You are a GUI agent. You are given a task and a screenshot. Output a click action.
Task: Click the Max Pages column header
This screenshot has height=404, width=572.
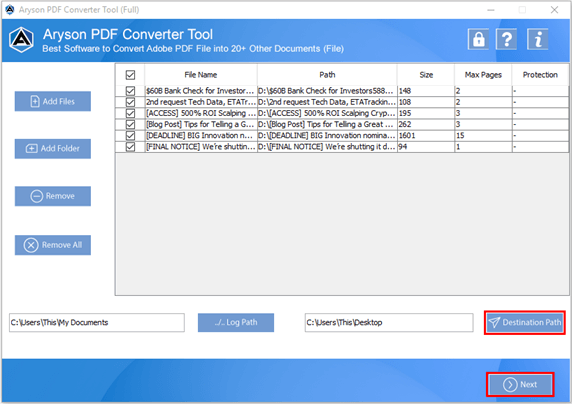pos(483,75)
